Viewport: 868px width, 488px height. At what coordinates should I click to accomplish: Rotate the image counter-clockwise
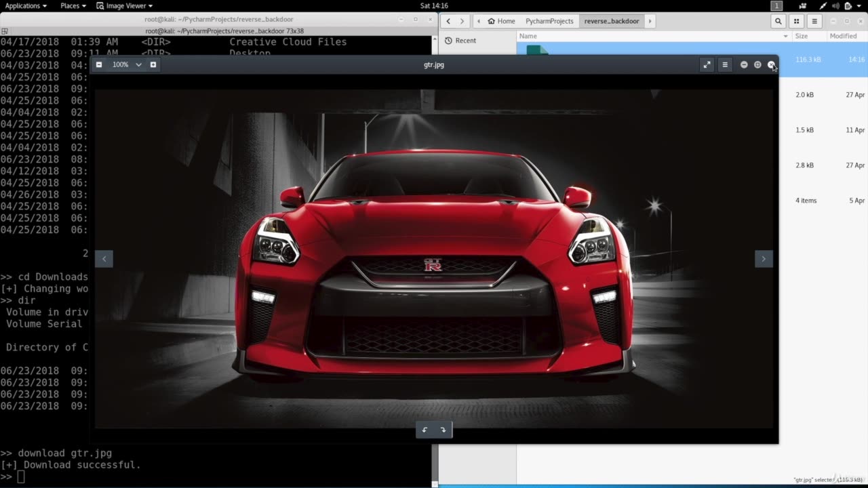(x=425, y=430)
